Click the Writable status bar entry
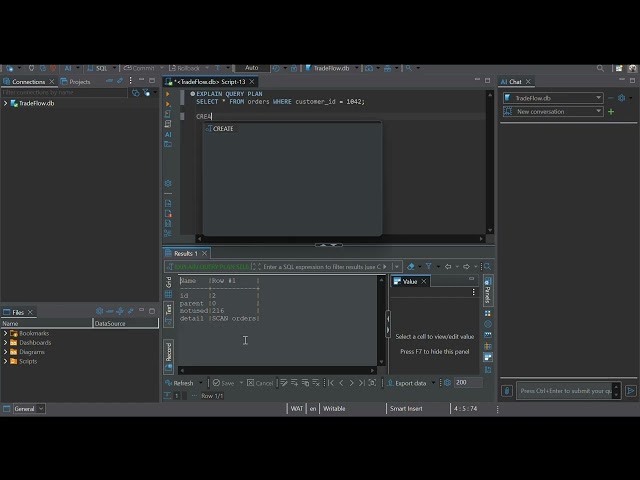The height and width of the screenshot is (480, 640). [x=334, y=409]
